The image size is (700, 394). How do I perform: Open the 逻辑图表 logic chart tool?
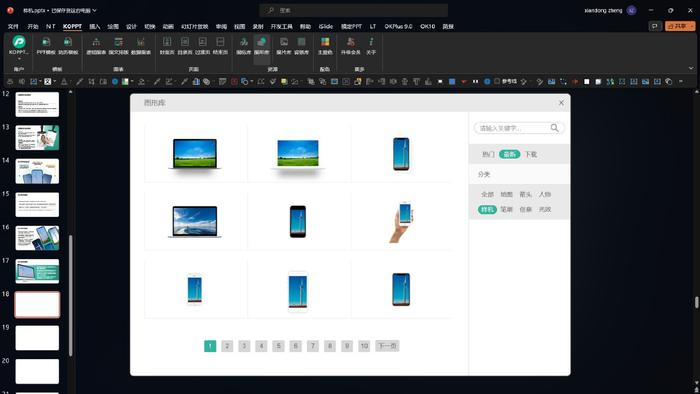coord(96,46)
